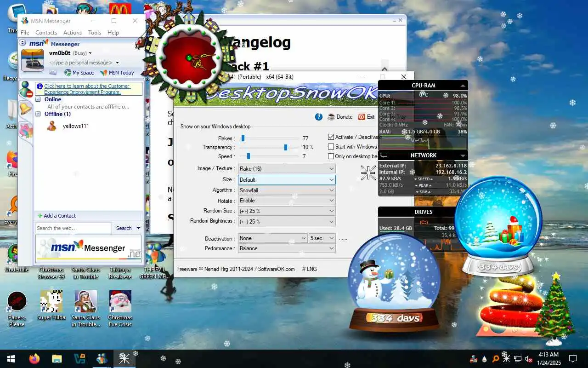The image size is (588, 368).
Task: Collapse the Online contacts group
Action: [x=39, y=99]
